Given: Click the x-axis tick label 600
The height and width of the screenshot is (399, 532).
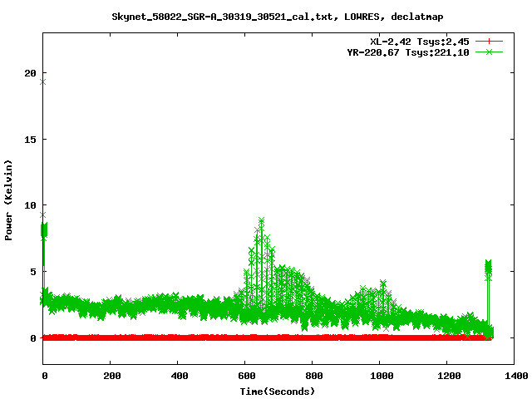Looking at the screenshot, I should tap(247, 376).
